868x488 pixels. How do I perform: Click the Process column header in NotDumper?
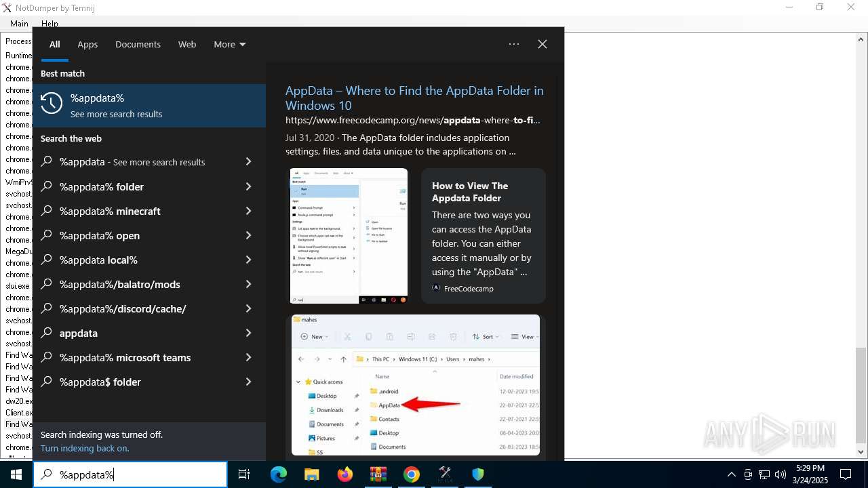pyautogui.click(x=18, y=41)
